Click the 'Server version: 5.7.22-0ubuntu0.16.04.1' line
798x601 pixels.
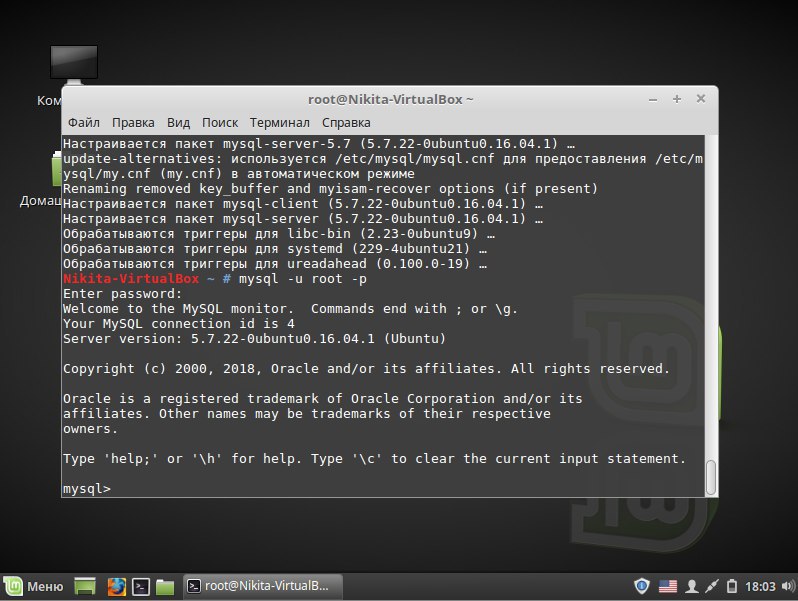[x=254, y=339]
